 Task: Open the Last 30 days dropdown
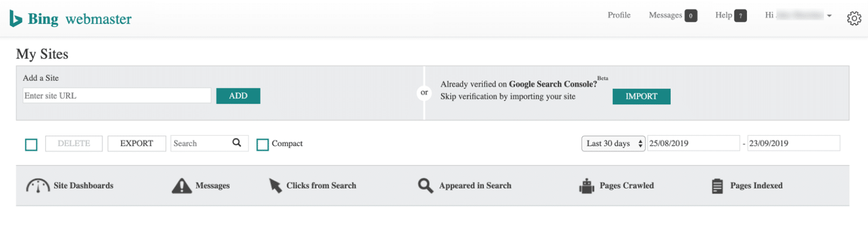[613, 144]
